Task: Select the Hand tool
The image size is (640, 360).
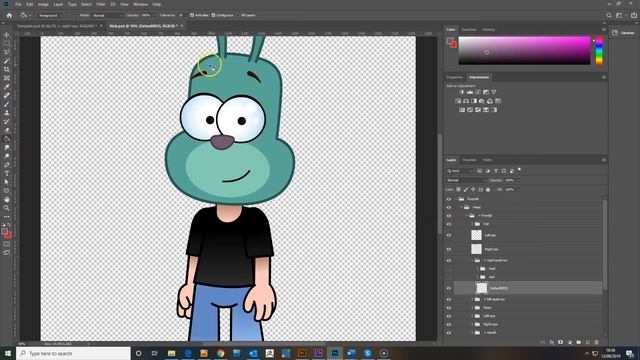Action: coord(7,200)
